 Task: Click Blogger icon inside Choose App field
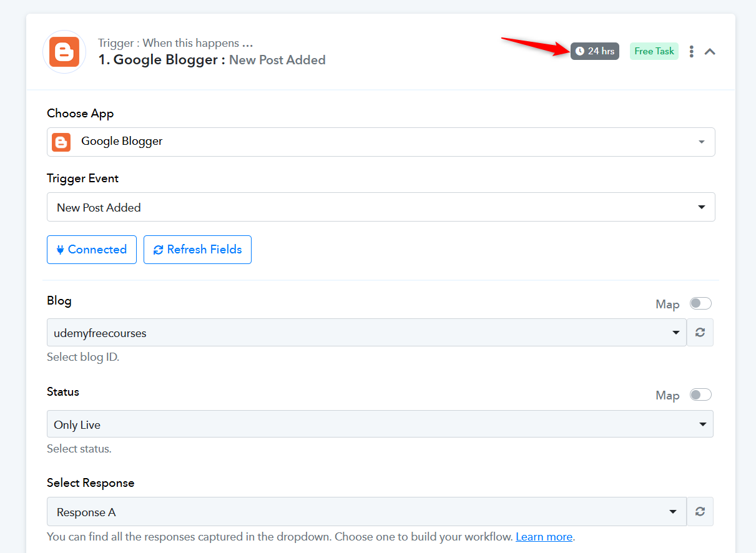click(61, 142)
